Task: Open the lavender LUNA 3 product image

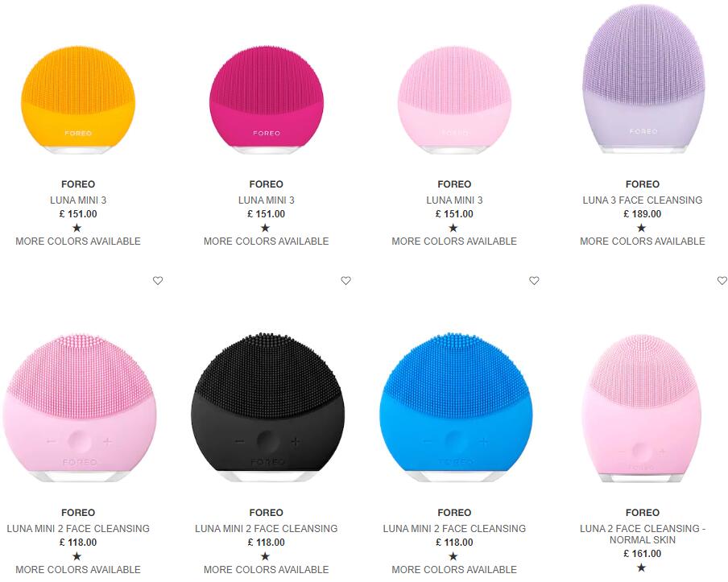Action: (x=643, y=79)
